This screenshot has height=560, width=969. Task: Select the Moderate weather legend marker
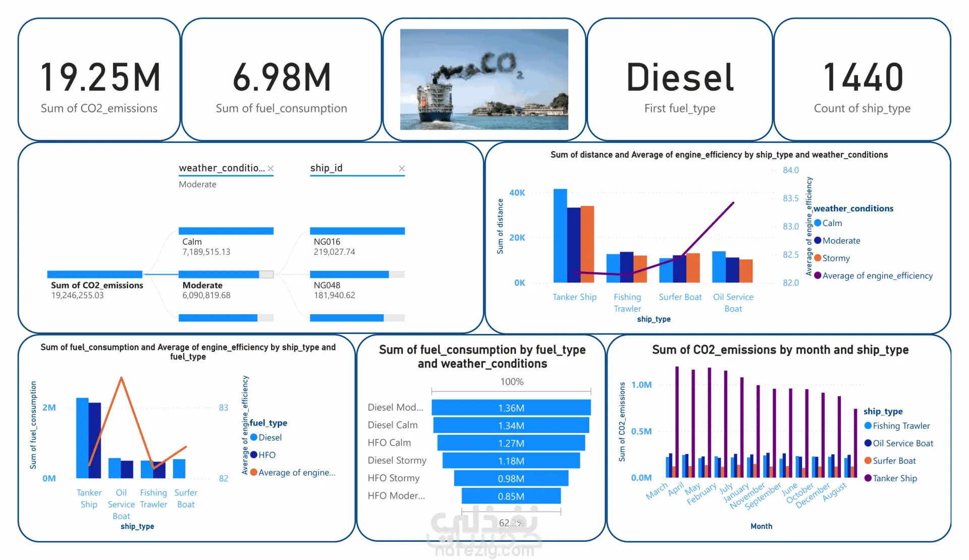(x=818, y=241)
